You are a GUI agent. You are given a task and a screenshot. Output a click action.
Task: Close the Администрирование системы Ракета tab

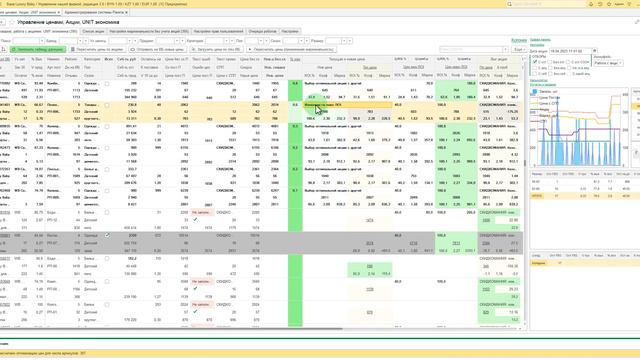[x=127, y=12]
